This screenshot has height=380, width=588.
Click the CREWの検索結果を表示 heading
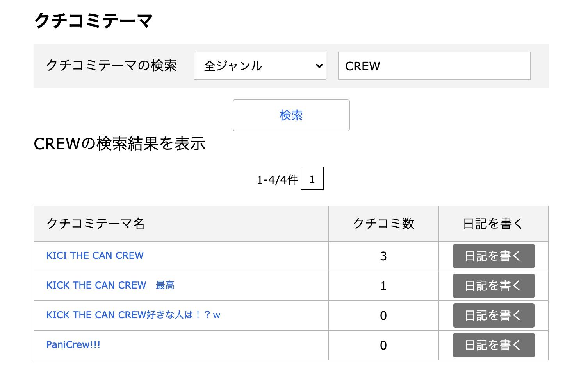click(x=119, y=144)
